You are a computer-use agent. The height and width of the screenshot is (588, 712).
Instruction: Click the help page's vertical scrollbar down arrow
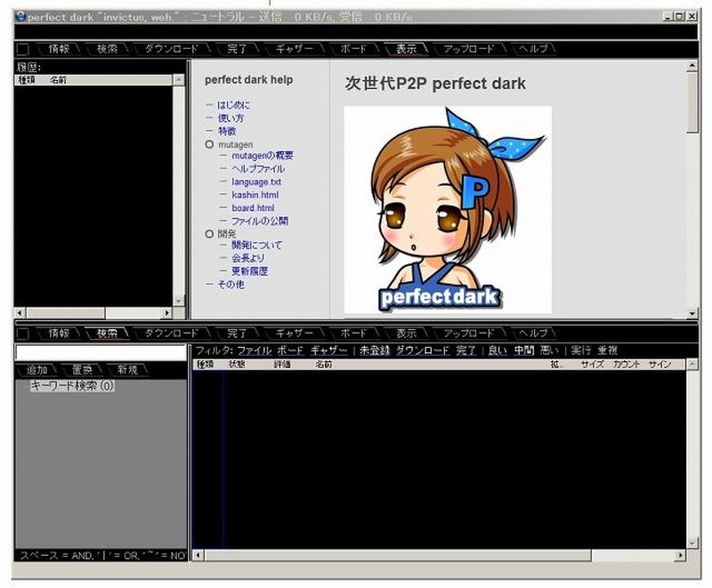coord(692,313)
